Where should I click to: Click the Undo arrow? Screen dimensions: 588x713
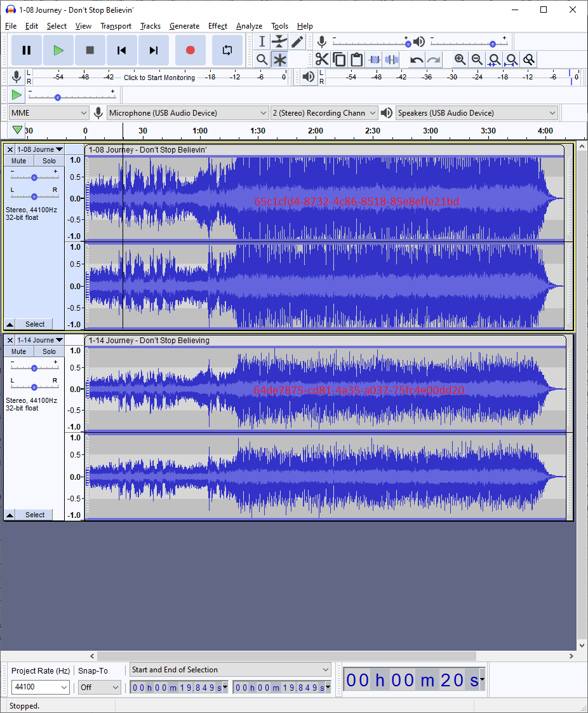pyautogui.click(x=416, y=60)
